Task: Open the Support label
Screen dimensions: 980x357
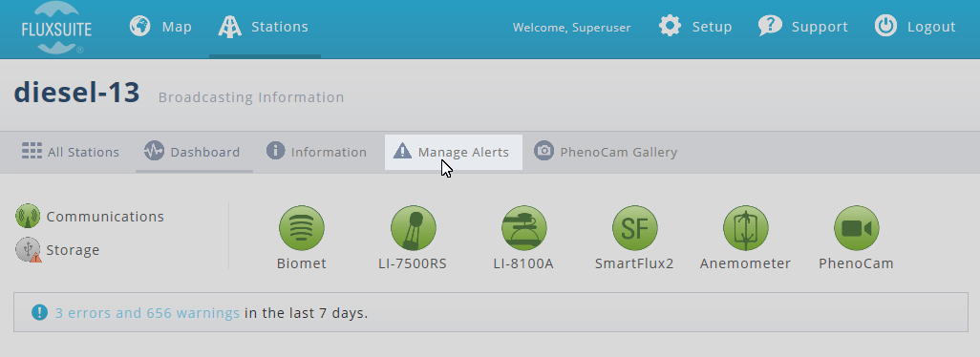Action: (820, 27)
